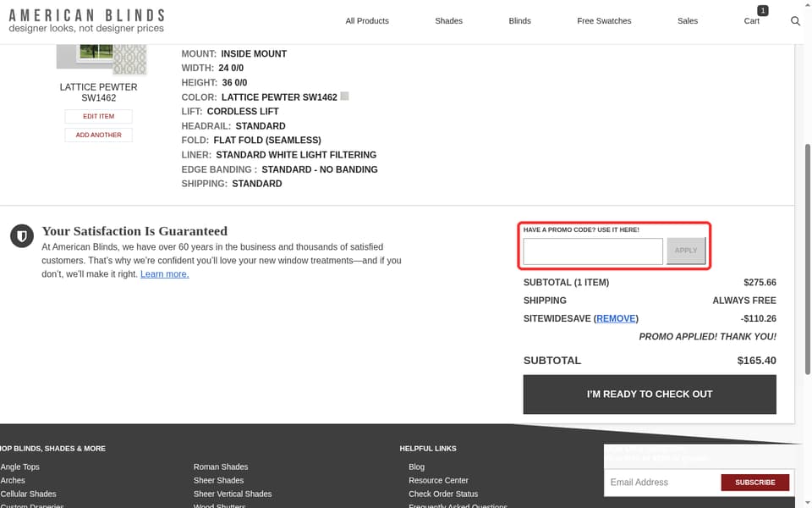Open the Resource Center link
This screenshot has width=812, height=508.
pyautogui.click(x=438, y=480)
